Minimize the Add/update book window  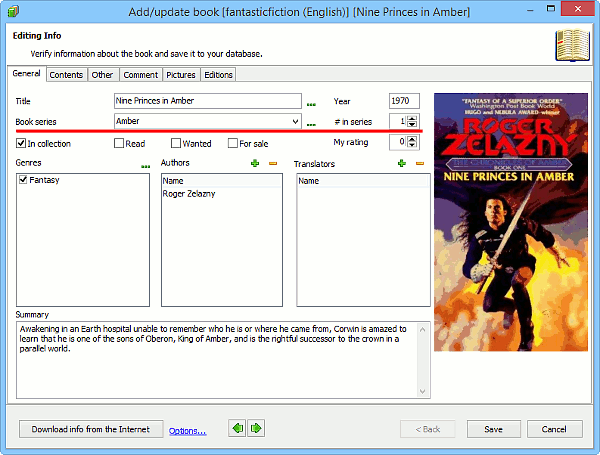tap(530, 10)
